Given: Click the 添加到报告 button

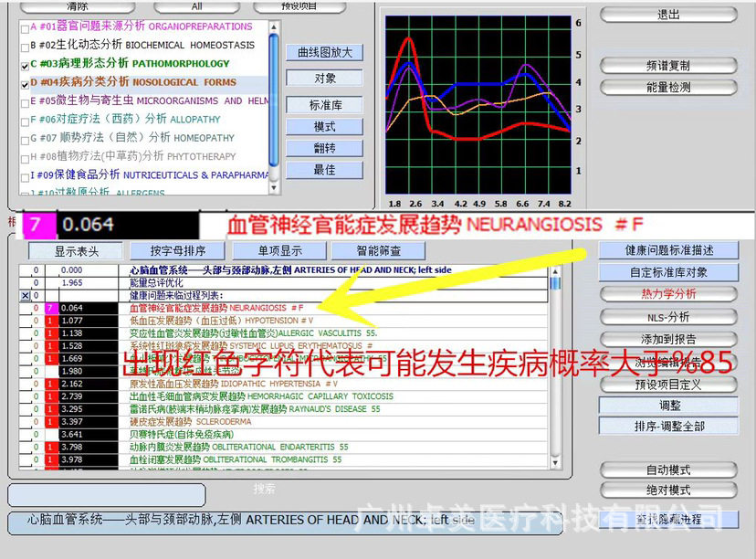Looking at the screenshot, I should coord(668,339).
